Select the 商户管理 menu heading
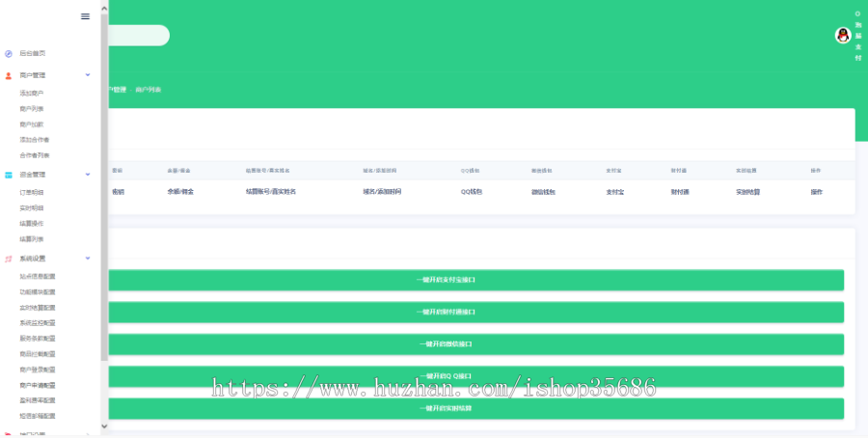 pos(33,75)
